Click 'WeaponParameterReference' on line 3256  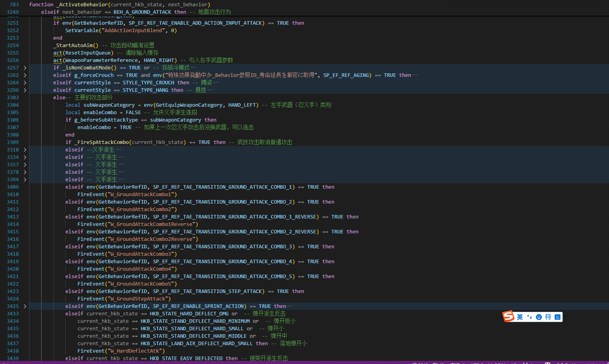point(101,60)
